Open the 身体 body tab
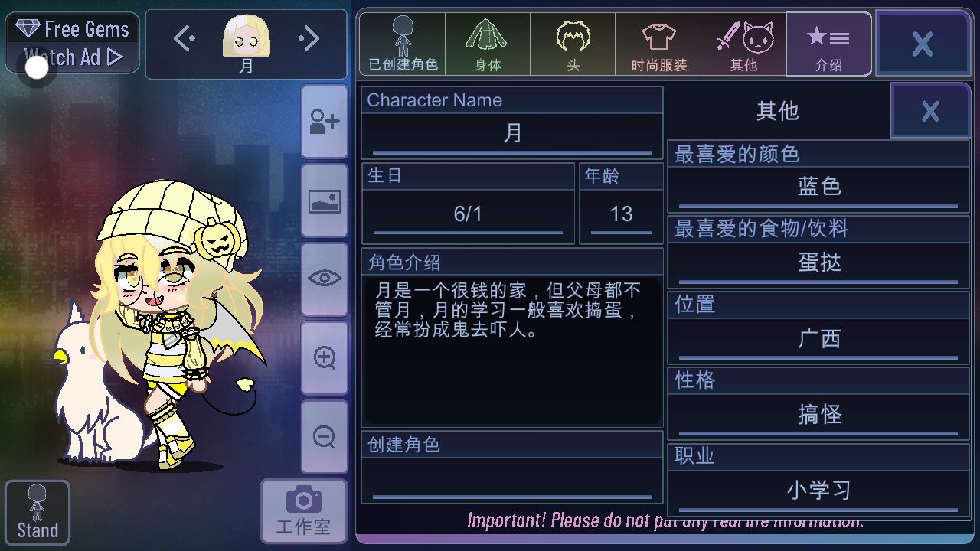Image resolution: width=980 pixels, height=551 pixels. (x=488, y=44)
